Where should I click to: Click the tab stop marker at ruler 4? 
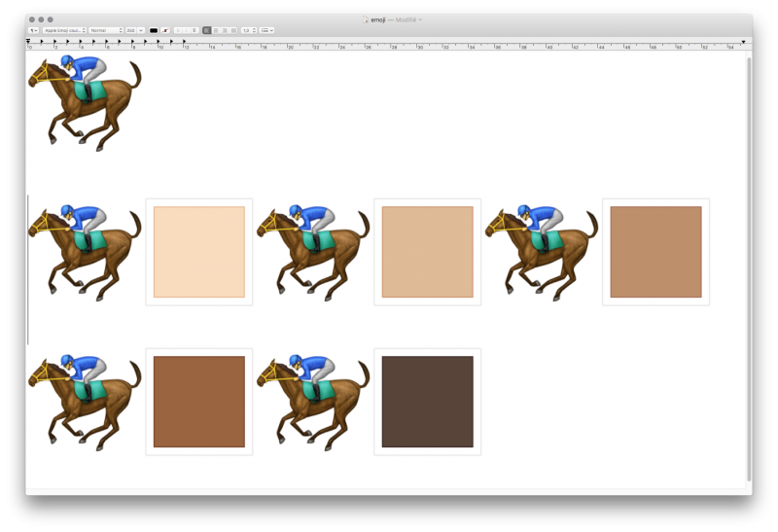pyautogui.click(x=81, y=41)
